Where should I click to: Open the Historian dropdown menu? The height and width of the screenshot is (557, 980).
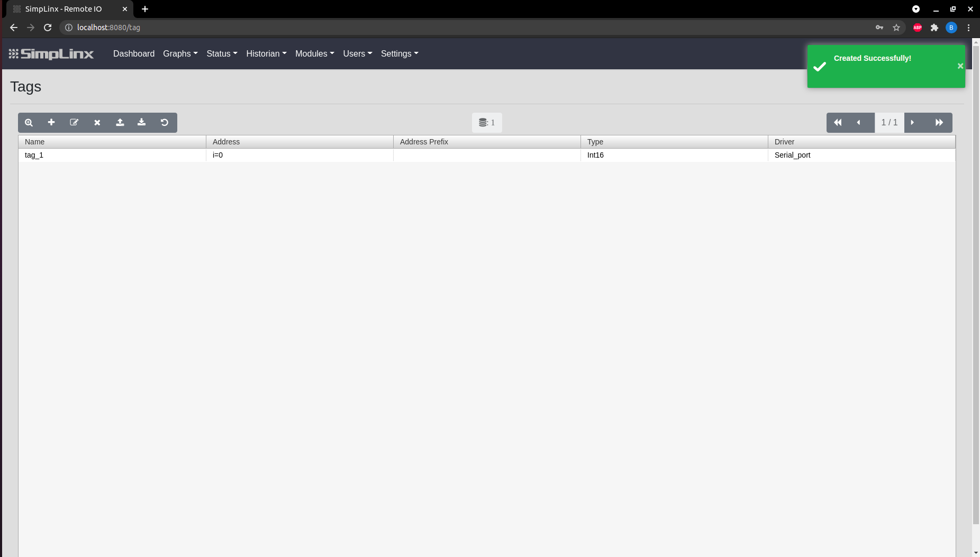click(x=266, y=54)
